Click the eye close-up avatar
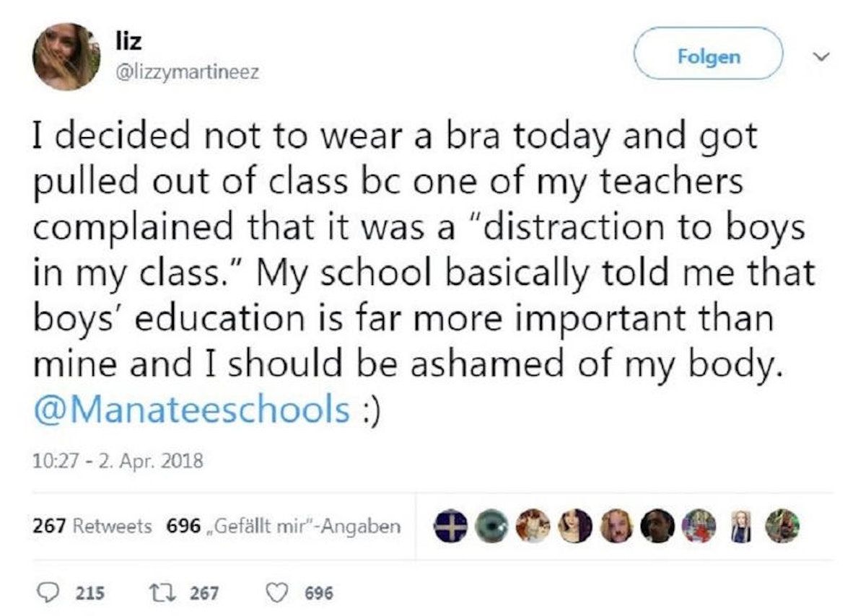This screenshot has height=616, width=866. point(490,526)
